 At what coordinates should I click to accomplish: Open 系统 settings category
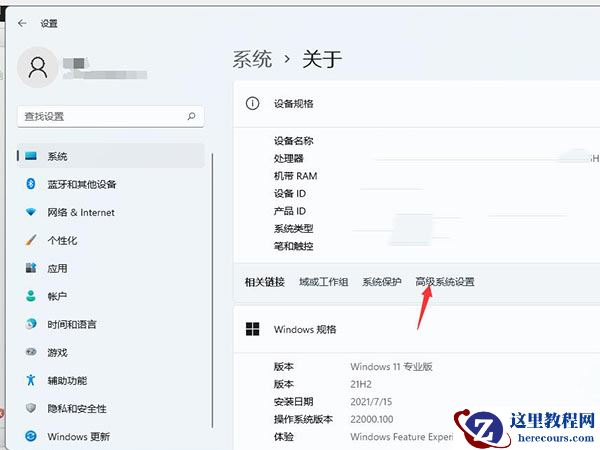coord(111,156)
